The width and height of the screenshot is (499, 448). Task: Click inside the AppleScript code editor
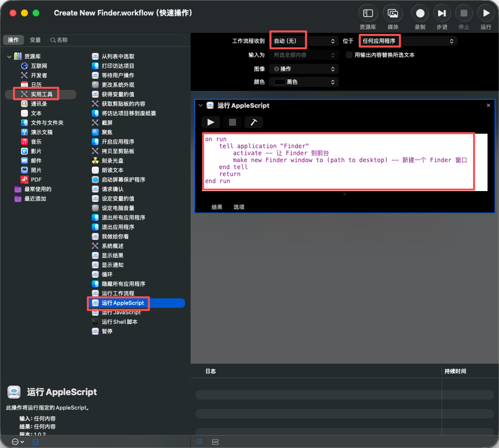(345, 162)
